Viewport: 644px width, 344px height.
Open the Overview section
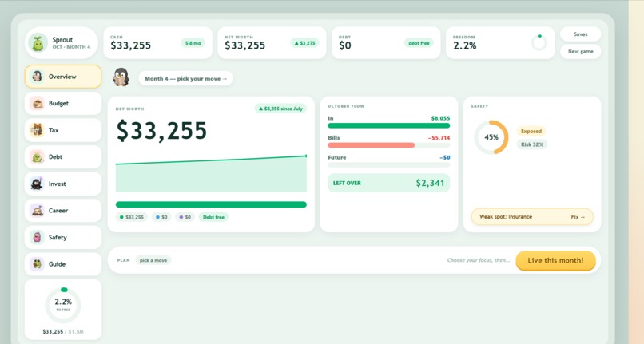click(x=63, y=77)
